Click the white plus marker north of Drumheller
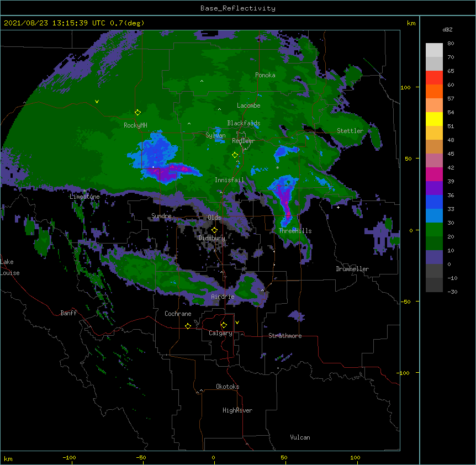Screen dimensions: 476x465 [x=338, y=207]
